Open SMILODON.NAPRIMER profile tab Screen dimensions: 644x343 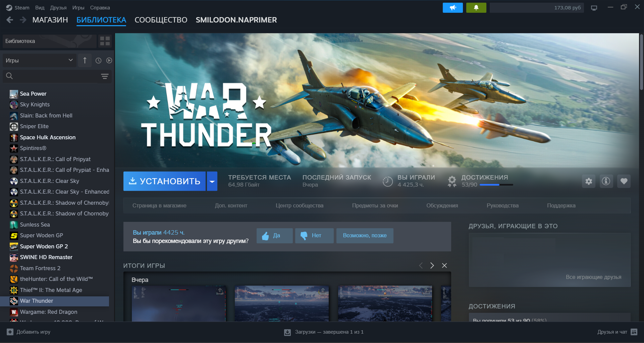(236, 20)
